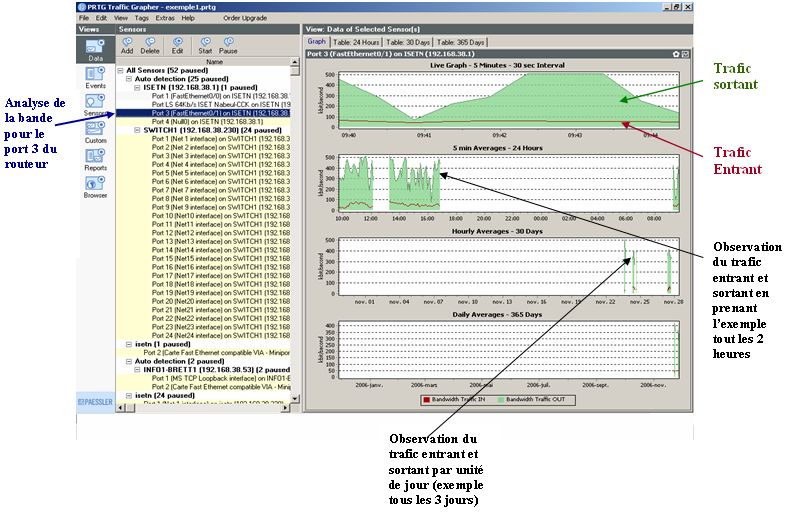Collapse the INFO1-BRETT1 device node
Image resolution: width=787 pixels, height=512 pixels.
(x=136, y=368)
